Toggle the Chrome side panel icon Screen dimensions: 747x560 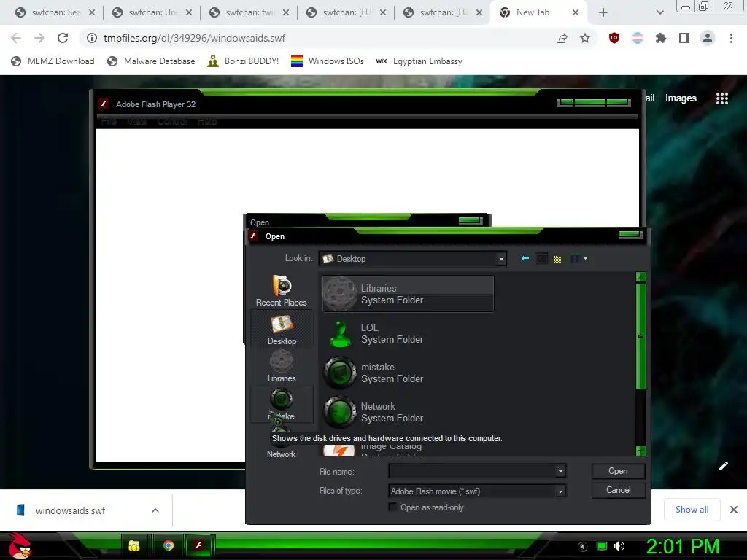[x=684, y=38]
